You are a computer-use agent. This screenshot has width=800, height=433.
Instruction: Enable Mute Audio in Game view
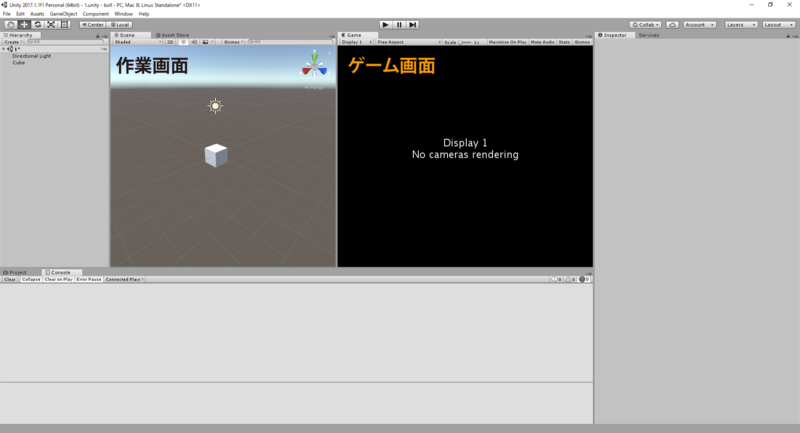coord(542,42)
